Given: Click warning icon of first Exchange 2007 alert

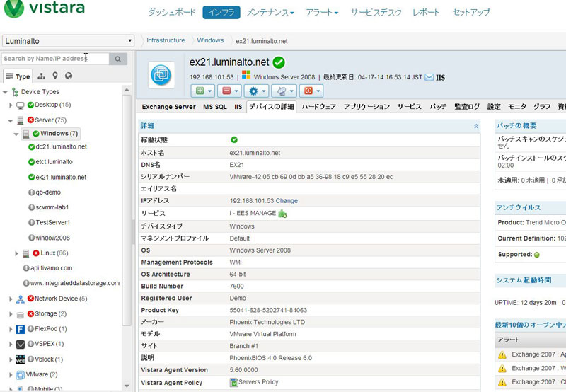Looking at the screenshot, I should [502, 354].
